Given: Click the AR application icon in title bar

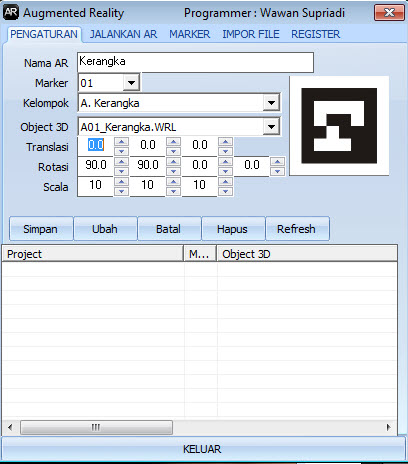Looking at the screenshot, I should (11, 13).
